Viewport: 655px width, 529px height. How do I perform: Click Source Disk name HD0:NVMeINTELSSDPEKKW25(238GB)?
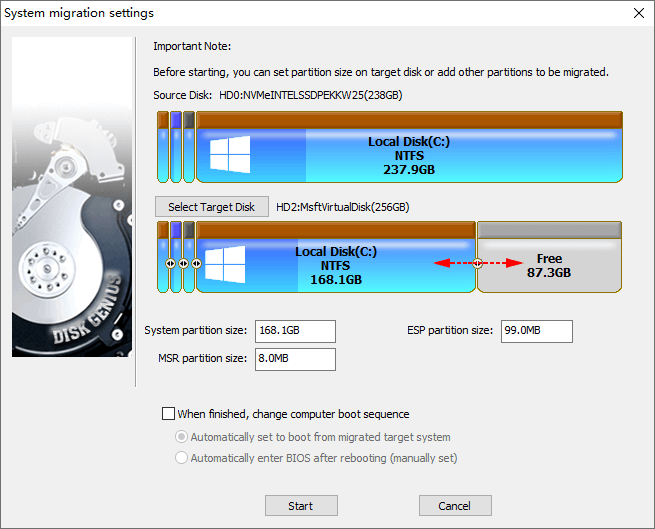(x=310, y=95)
